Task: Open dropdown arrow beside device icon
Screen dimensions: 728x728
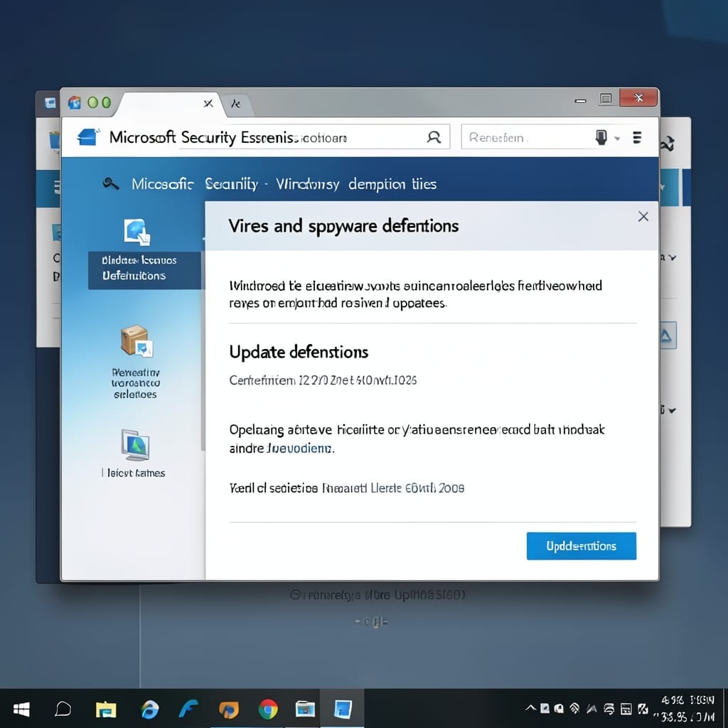Action: [x=617, y=139]
